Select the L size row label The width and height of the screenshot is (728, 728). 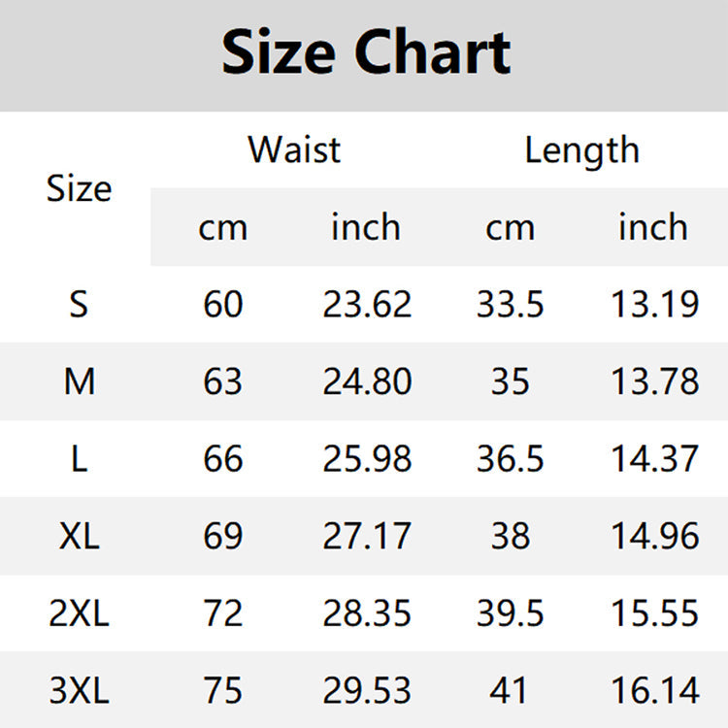79,459
